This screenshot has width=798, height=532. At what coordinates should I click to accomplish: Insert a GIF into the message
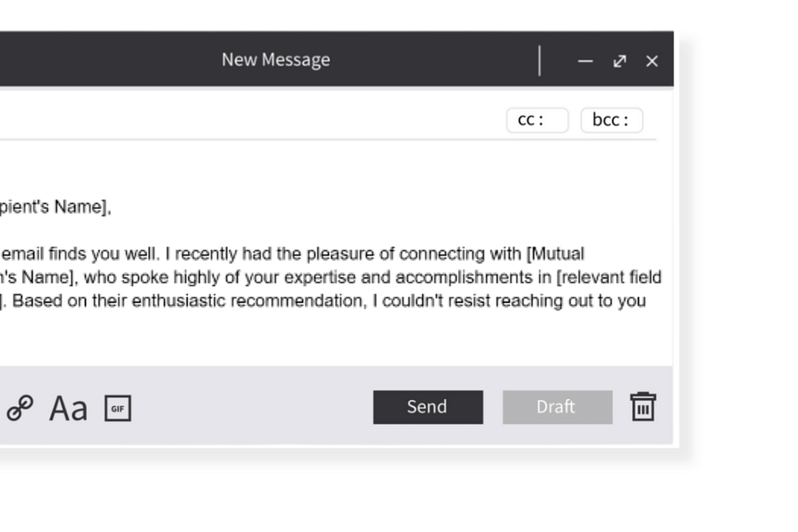[118, 409]
